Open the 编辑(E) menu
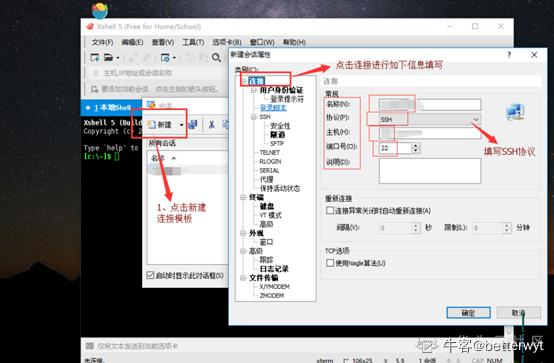554x363 pixels. coord(132,42)
